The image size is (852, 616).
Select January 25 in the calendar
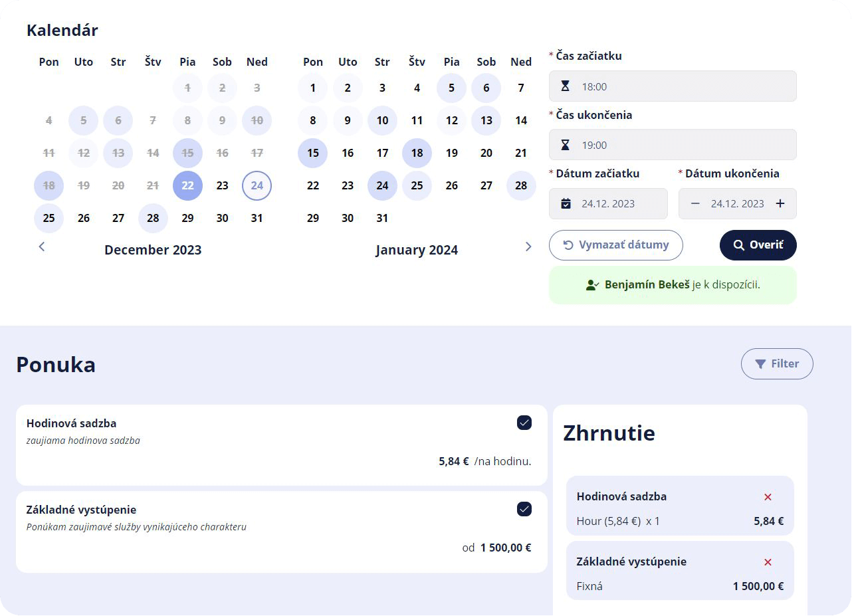[417, 185]
